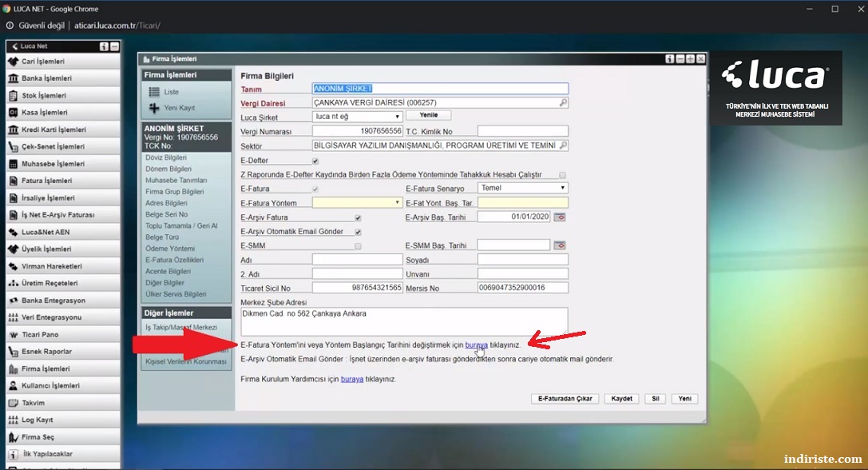Open Firma İşlemleri in sidebar
This screenshot has height=470, width=868.
63,368
